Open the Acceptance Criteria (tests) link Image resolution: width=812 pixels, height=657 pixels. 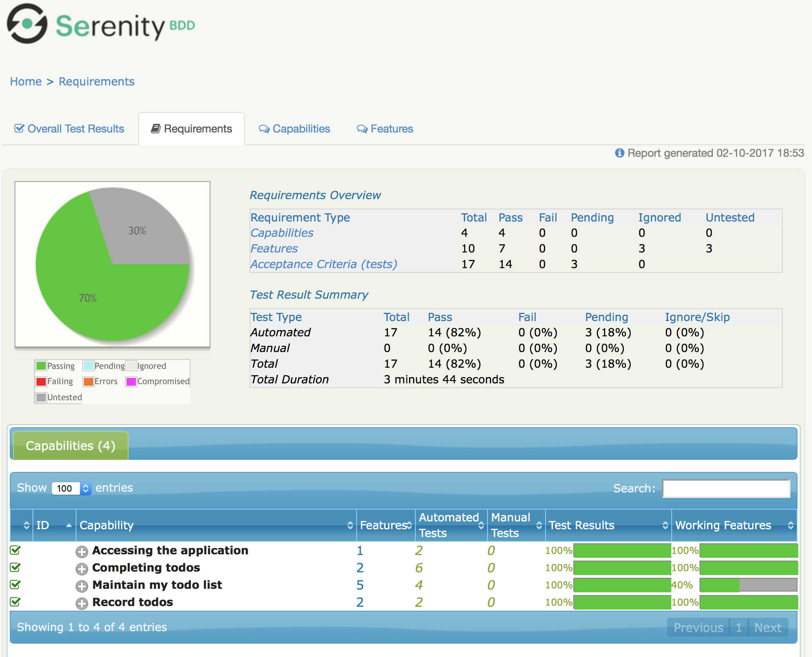point(324,264)
